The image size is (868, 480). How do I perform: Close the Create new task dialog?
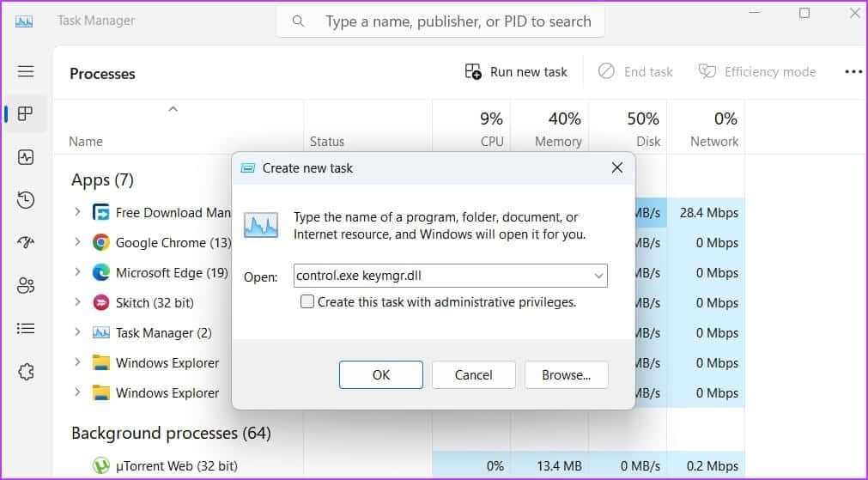tap(617, 167)
